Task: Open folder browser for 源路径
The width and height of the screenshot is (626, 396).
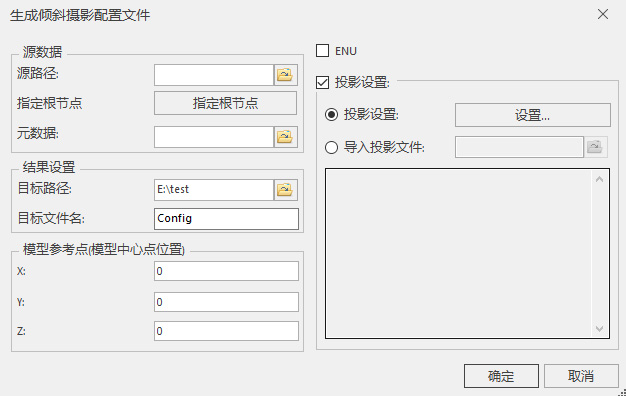Action: [x=286, y=75]
